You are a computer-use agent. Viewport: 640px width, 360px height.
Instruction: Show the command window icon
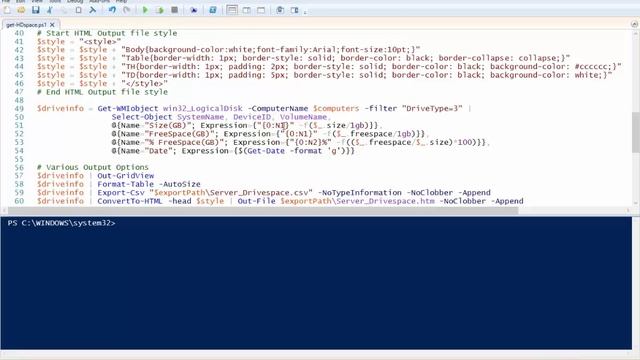(280, 10)
